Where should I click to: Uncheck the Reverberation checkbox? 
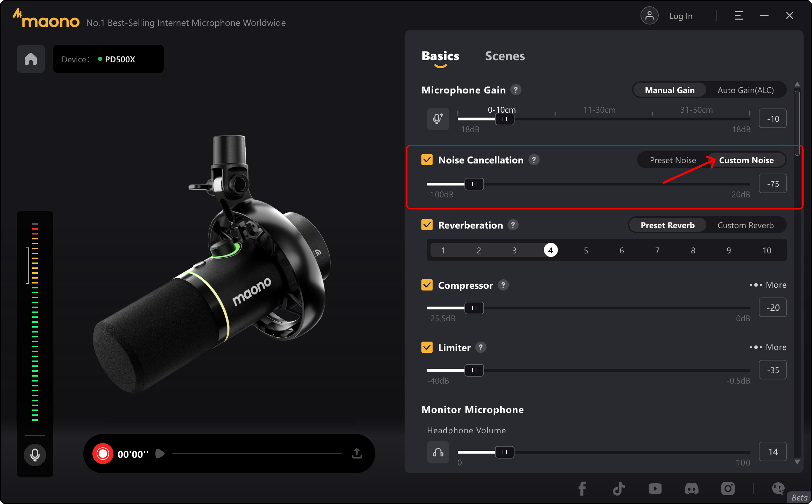[x=427, y=225]
